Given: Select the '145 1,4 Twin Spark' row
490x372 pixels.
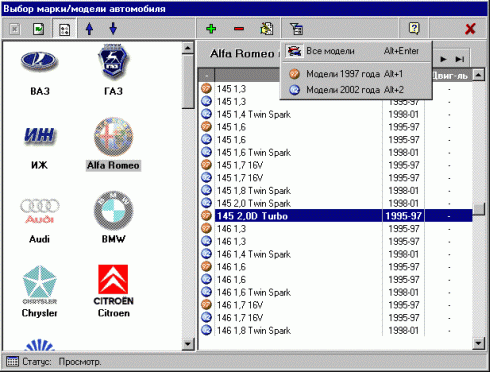Looking at the screenshot, I should [x=336, y=114].
